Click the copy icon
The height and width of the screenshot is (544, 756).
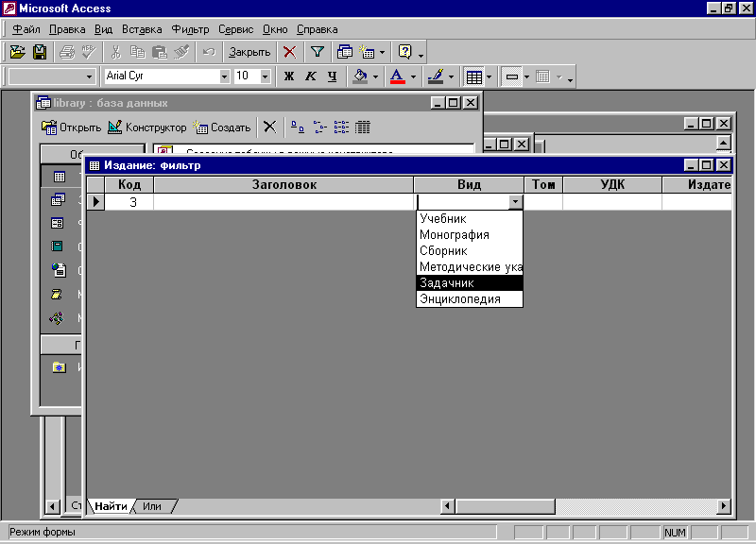[138, 52]
